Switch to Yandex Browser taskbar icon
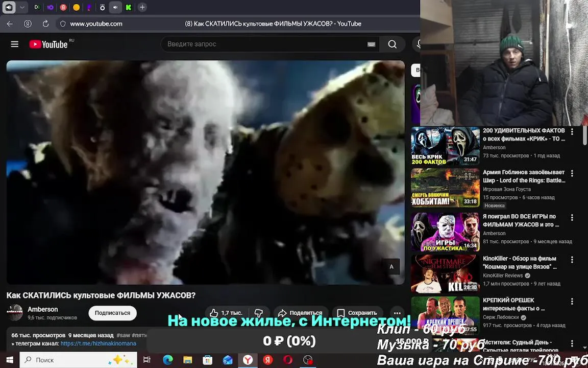The height and width of the screenshot is (368, 588). [248, 360]
